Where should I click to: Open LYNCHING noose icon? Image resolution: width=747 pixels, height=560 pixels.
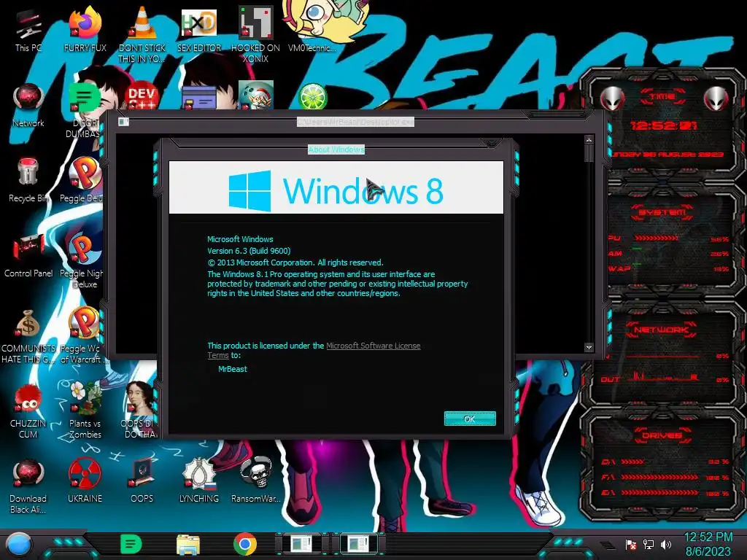199,481
